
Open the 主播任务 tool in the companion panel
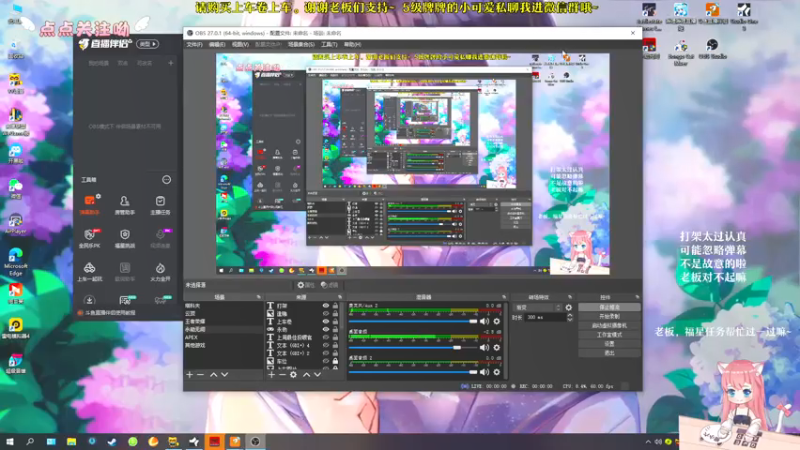(160, 204)
